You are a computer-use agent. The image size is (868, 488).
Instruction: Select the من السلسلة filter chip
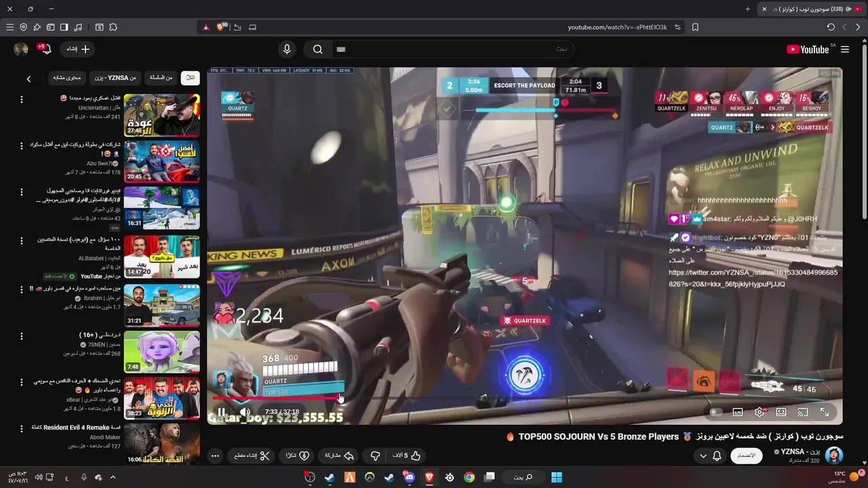161,78
